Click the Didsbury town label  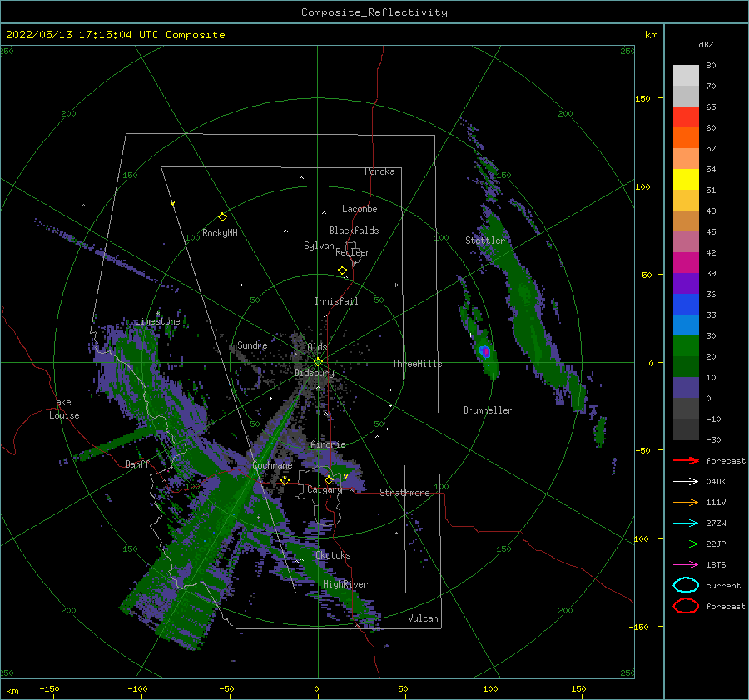click(315, 373)
